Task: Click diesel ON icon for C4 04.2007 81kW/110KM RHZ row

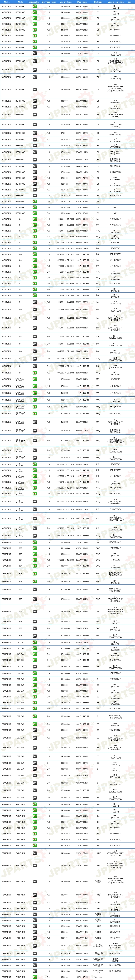Action: coord(35,351)
